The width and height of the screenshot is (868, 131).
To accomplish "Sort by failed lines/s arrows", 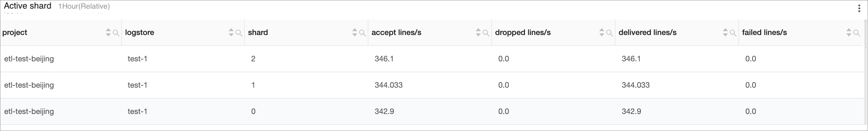I will click(849, 32).
